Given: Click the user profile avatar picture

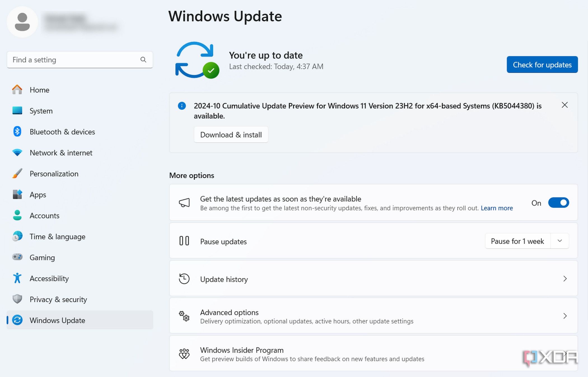Looking at the screenshot, I should point(22,22).
